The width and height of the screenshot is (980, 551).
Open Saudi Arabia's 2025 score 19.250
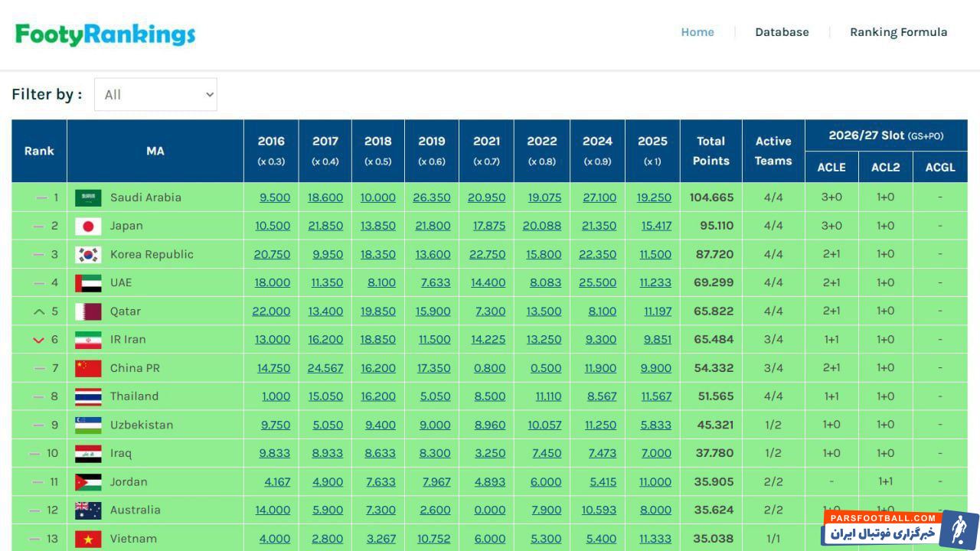click(654, 197)
